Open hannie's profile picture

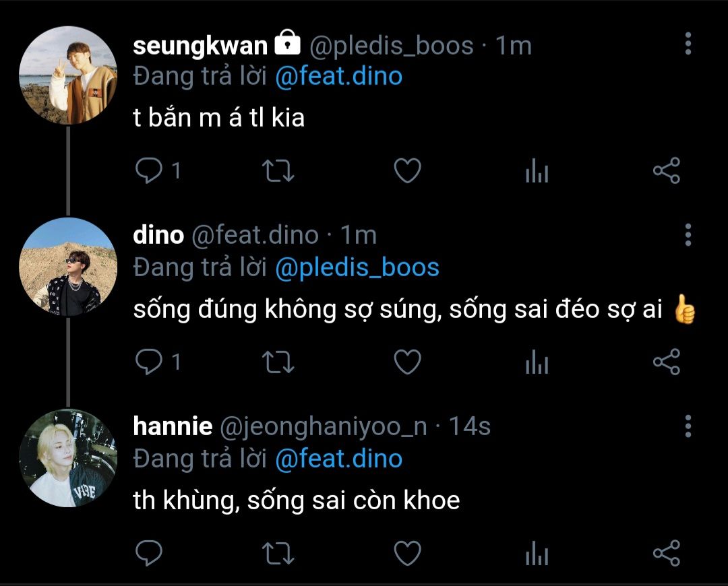[x=67, y=457]
